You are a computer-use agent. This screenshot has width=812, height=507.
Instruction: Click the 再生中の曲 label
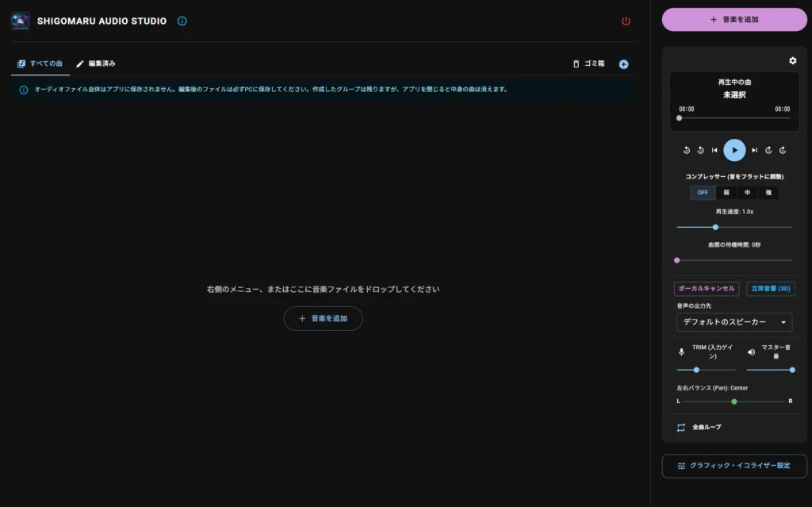pos(734,82)
